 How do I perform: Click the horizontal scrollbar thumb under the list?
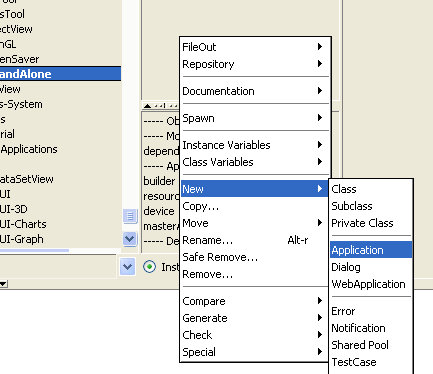(34, 250)
